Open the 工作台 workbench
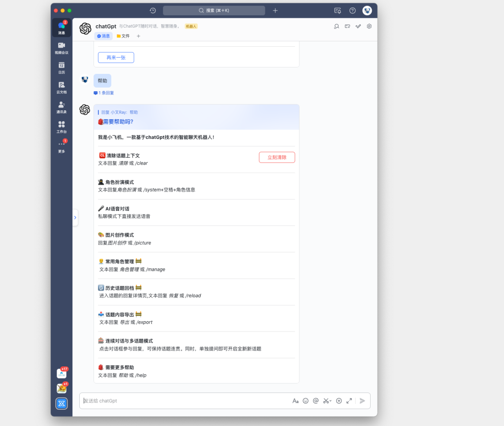The height and width of the screenshot is (426, 504). pyautogui.click(x=61, y=127)
